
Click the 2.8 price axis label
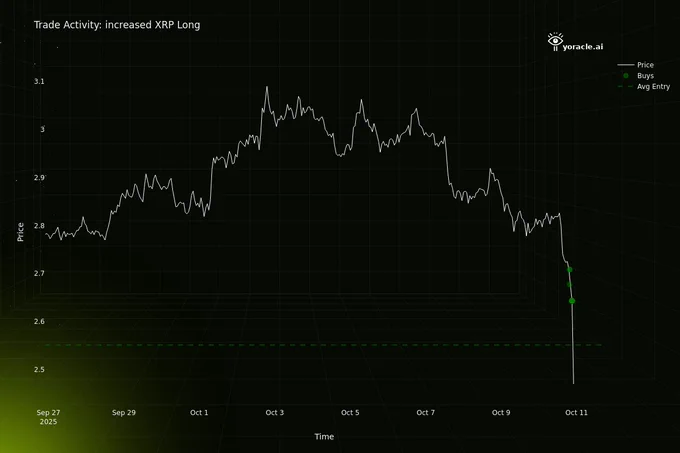pos(39,225)
